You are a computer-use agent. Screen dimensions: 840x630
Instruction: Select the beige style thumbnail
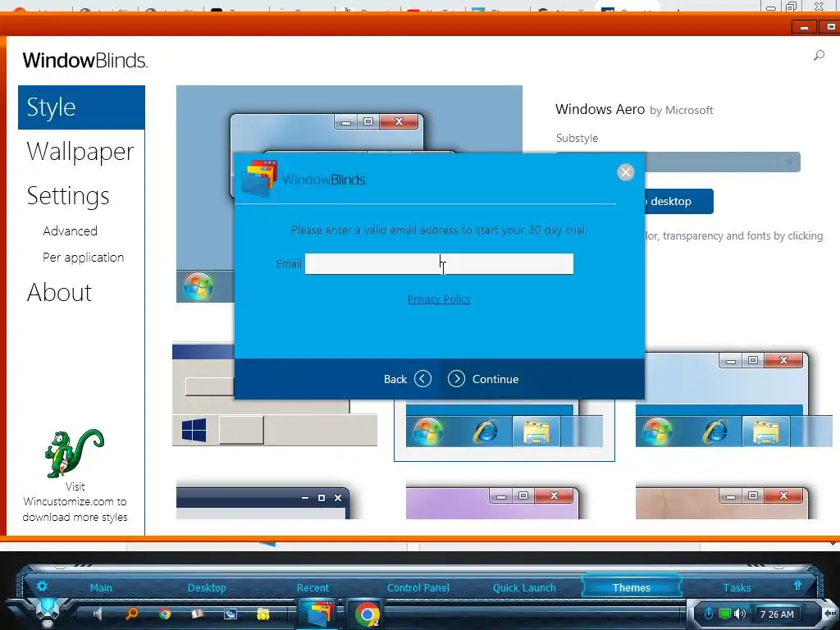(722, 503)
